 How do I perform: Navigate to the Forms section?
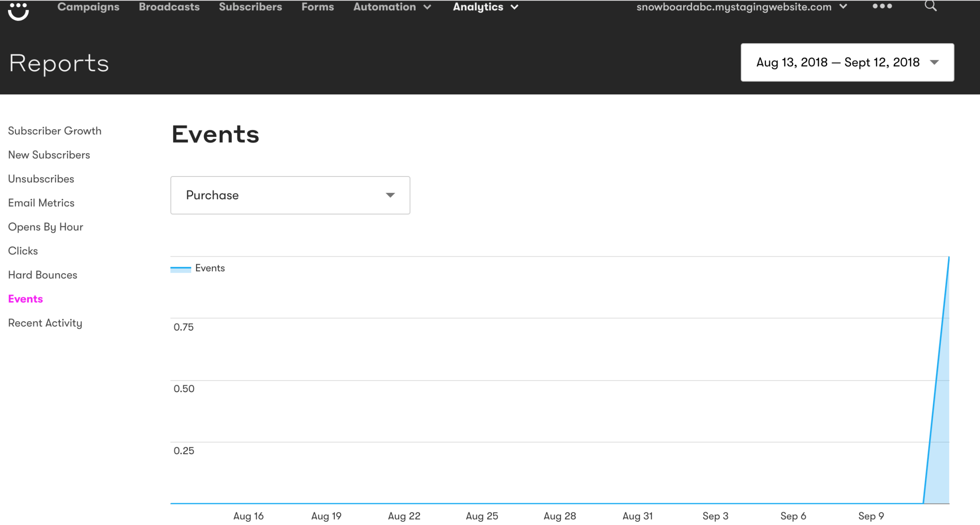(x=318, y=7)
